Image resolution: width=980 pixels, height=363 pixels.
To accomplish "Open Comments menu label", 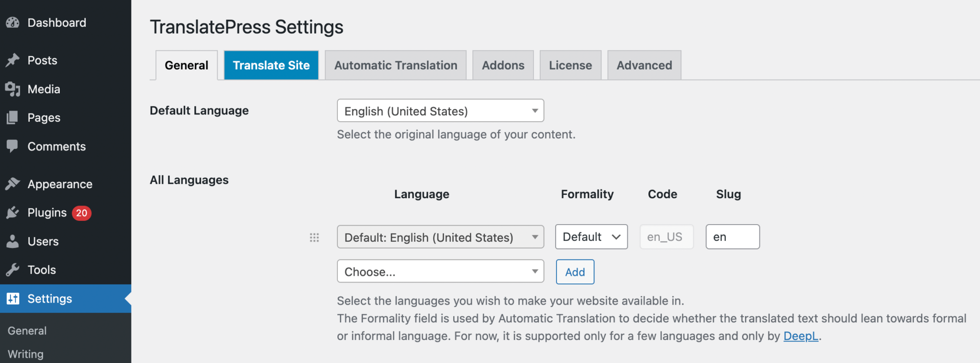I will 57,147.
